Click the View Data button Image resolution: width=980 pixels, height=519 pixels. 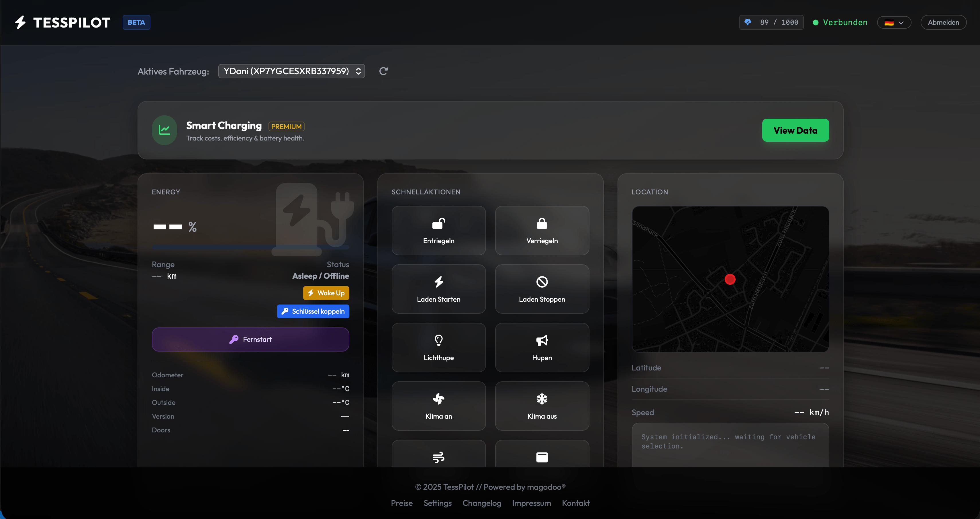[795, 130]
